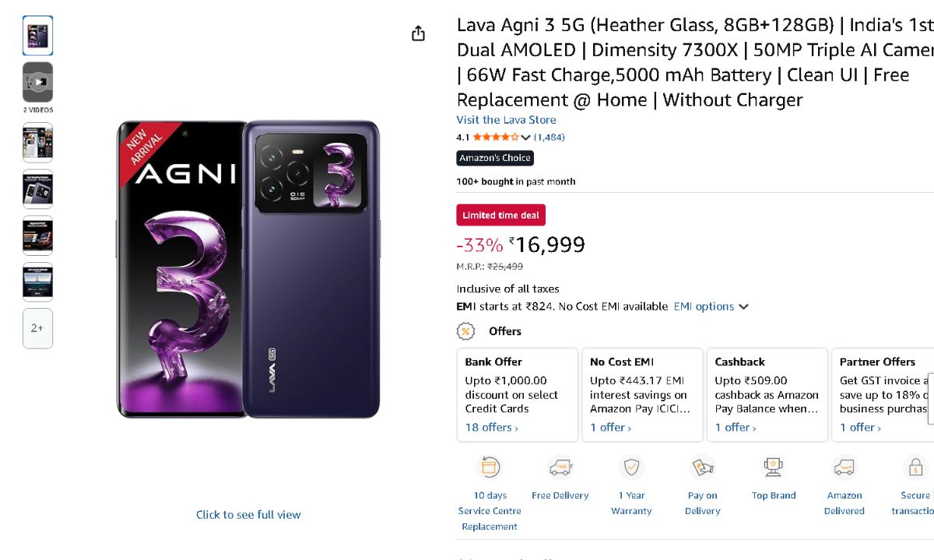The width and height of the screenshot is (934, 560).
Task: Open 1 offer under No Cost EMI
Action: click(610, 428)
